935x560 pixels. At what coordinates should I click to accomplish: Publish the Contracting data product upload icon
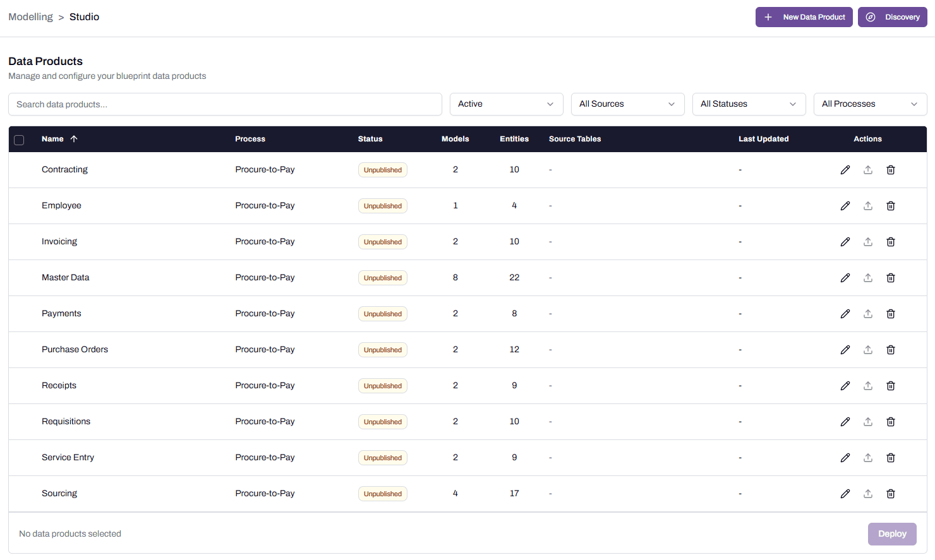(868, 170)
